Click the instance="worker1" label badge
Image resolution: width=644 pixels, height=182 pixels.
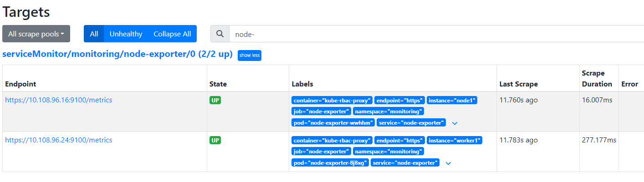[x=454, y=140]
